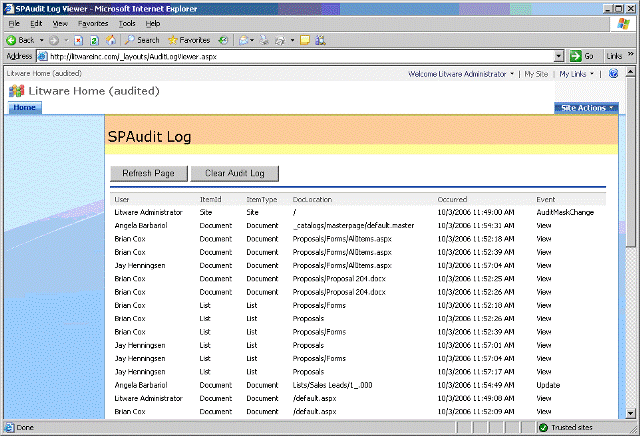Click the yellow Discuss note icon
This screenshot has width=640, height=436.
pyautogui.click(x=305, y=40)
